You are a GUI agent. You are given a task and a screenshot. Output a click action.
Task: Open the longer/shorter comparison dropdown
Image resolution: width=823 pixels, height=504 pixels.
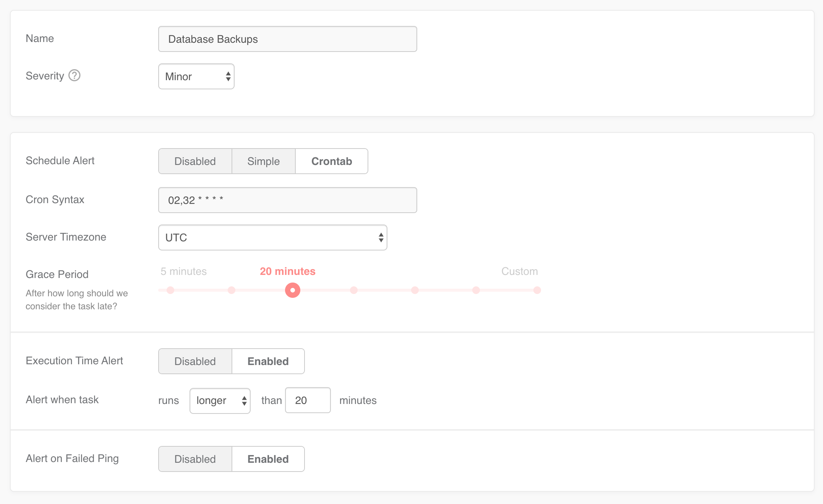pyautogui.click(x=220, y=401)
